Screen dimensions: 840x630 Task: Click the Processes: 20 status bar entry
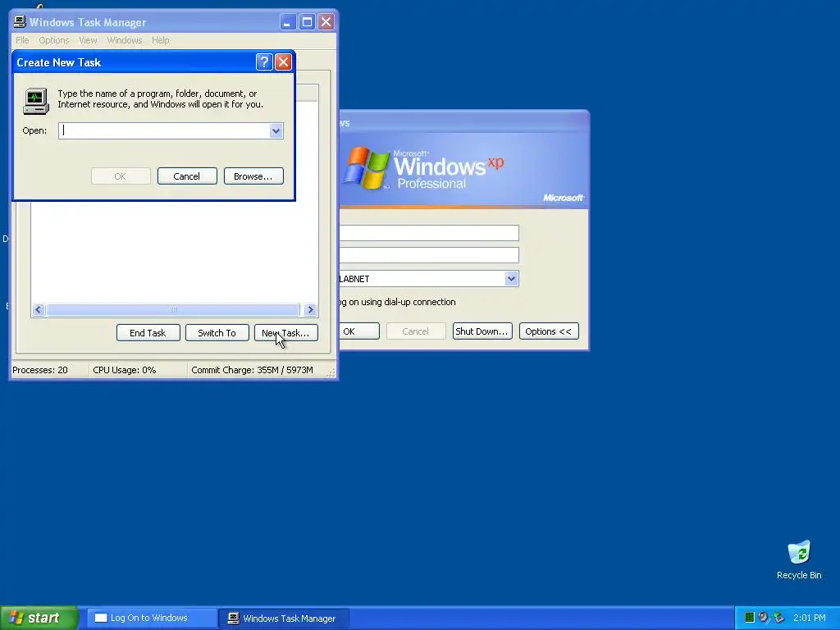click(x=40, y=370)
